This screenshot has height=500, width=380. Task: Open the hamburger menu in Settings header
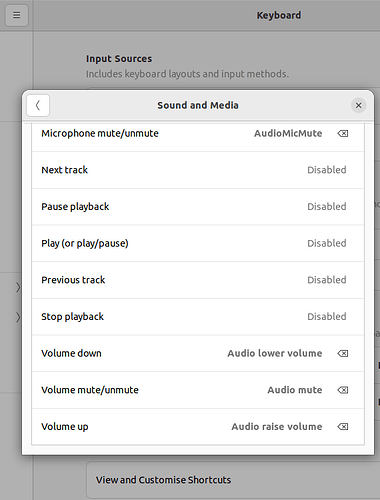17,15
